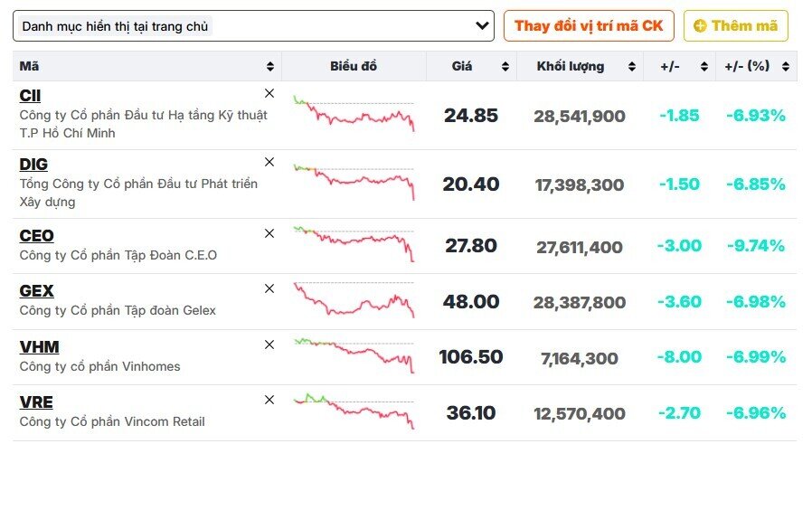812x510 pixels.
Task: Remove VRE Vincom Retail row
Action: [x=269, y=400]
